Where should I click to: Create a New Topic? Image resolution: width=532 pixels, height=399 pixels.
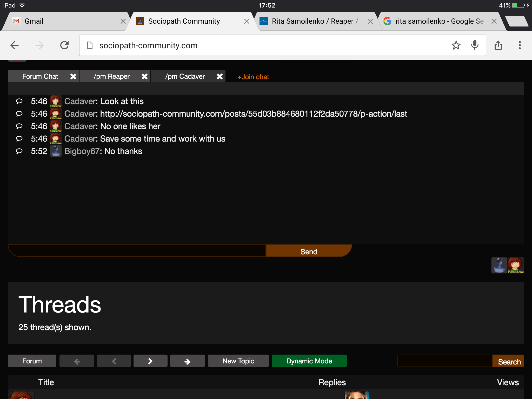[238, 361]
